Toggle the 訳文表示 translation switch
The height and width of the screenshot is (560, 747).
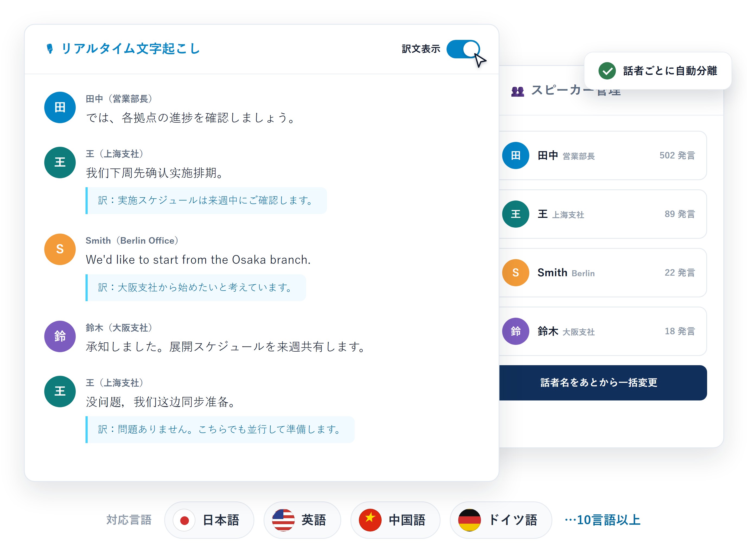(x=463, y=49)
